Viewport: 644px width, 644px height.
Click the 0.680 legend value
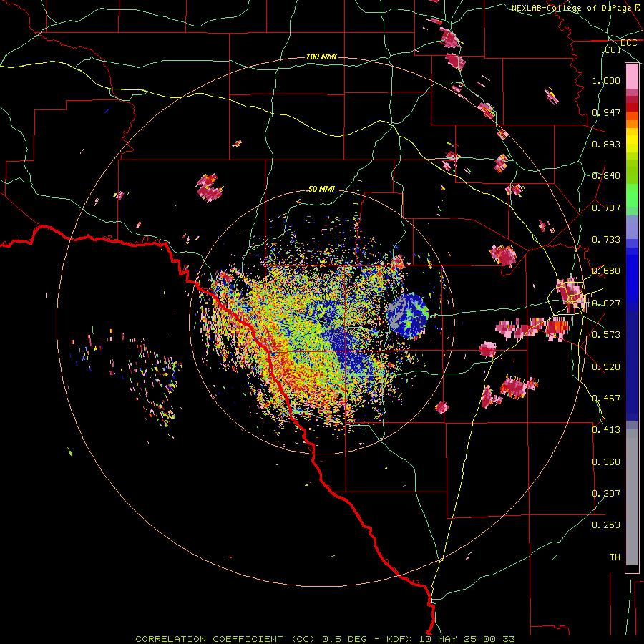click(606, 271)
